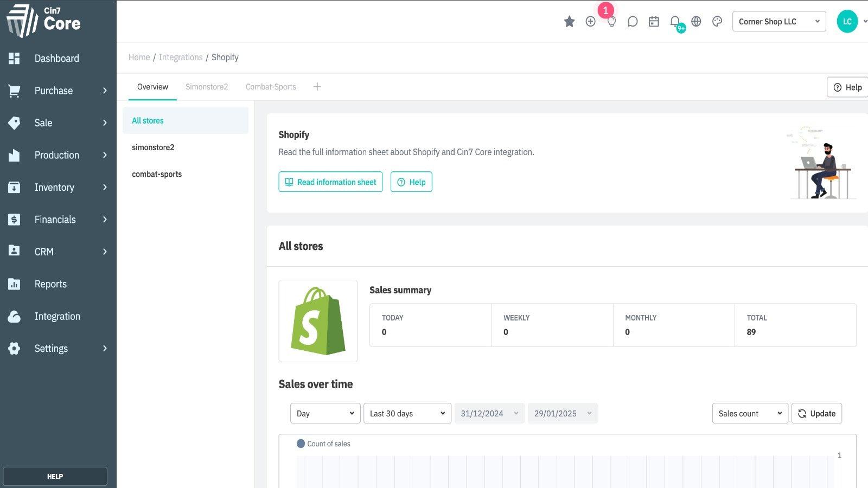Open the Sales count metric dropdown
Viewport: 868px width, 488px height.
(750, 413)
